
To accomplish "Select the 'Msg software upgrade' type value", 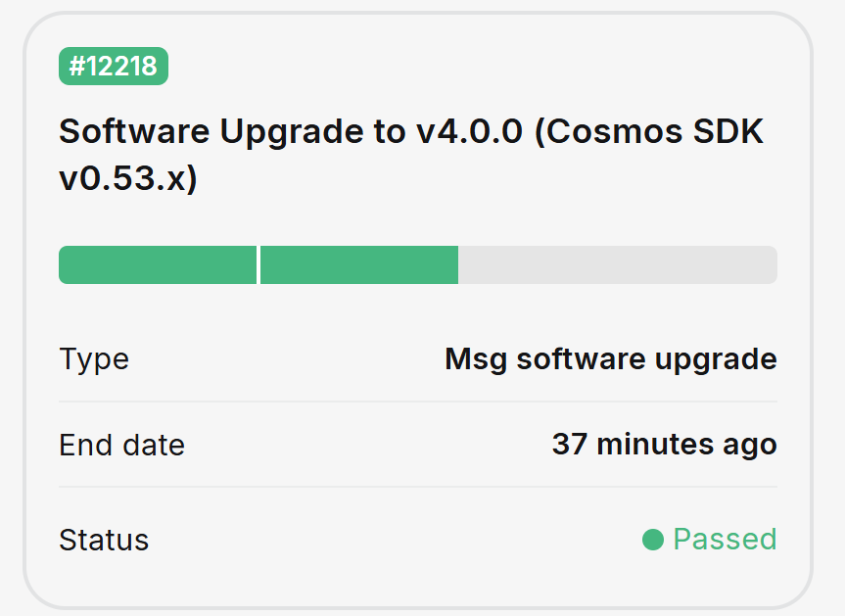I will click(x=610, y=359).
